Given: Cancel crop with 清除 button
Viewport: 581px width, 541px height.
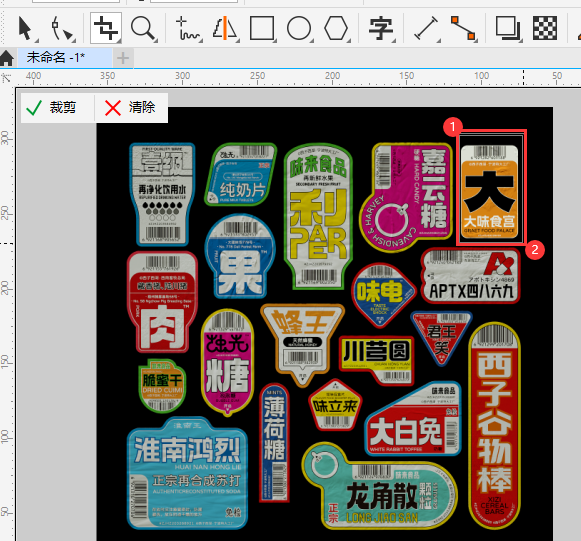Looking at the screenshot, I should tap(130, 108).
